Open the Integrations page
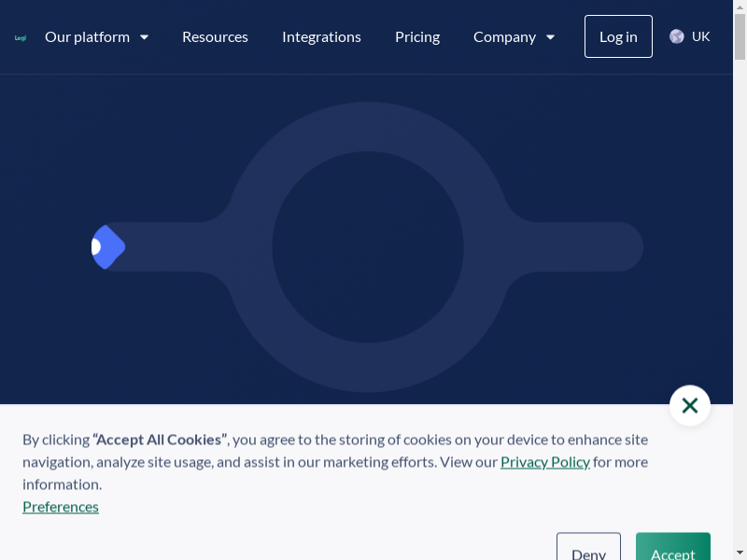The image size is (747, 560). 321,37
